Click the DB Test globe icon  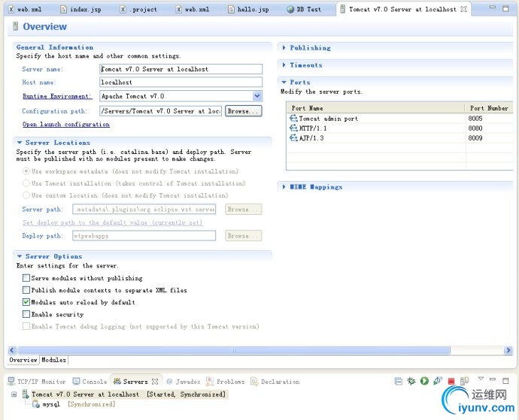point(290,10)
